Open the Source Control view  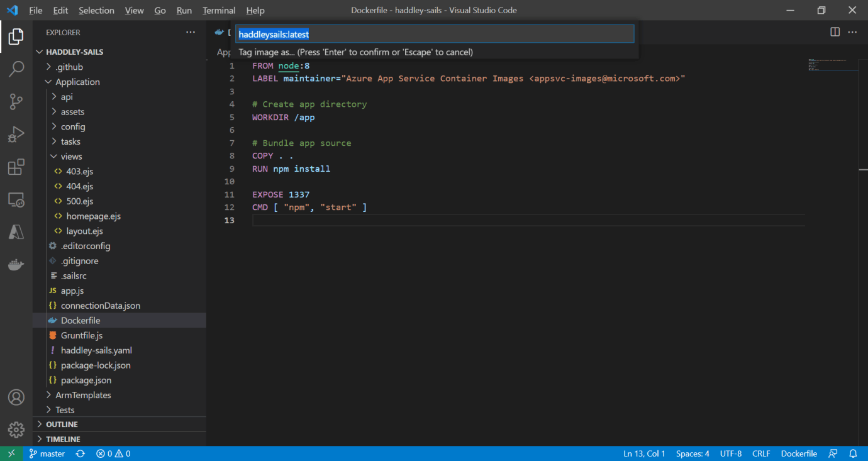pyautogui.click(x=16, y=101)
